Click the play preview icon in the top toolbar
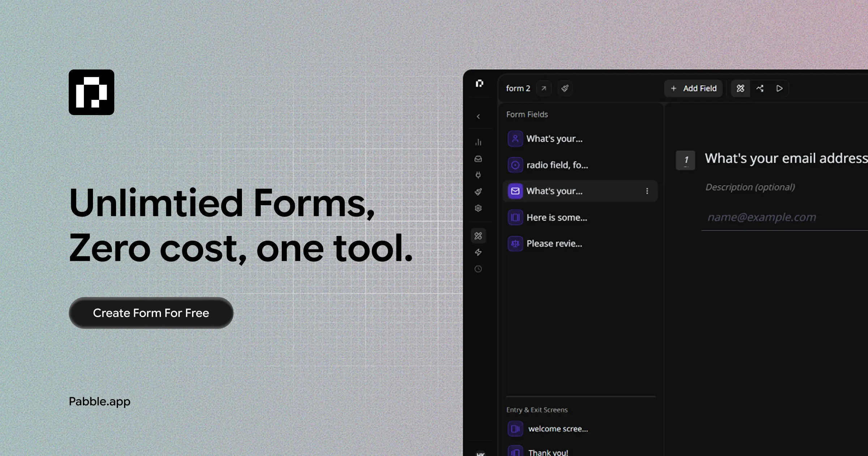This screenshot has width=868, height=456. [779, 88]
